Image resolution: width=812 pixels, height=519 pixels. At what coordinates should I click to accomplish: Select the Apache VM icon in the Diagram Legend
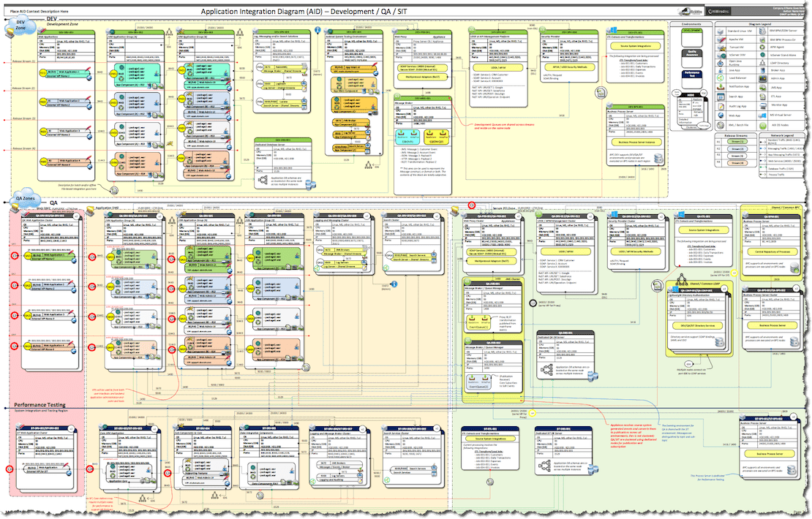click(x=721, y=39)
